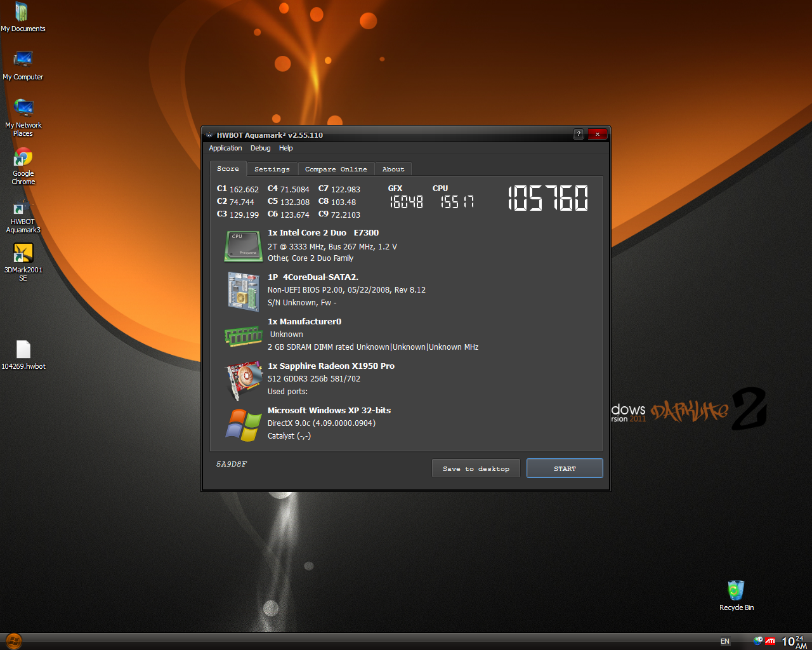Click the 2 GB SDRAM DIMM line
The height and width of the screenshot is (650, 812).
pyautogui.click(x=373, y=347)
